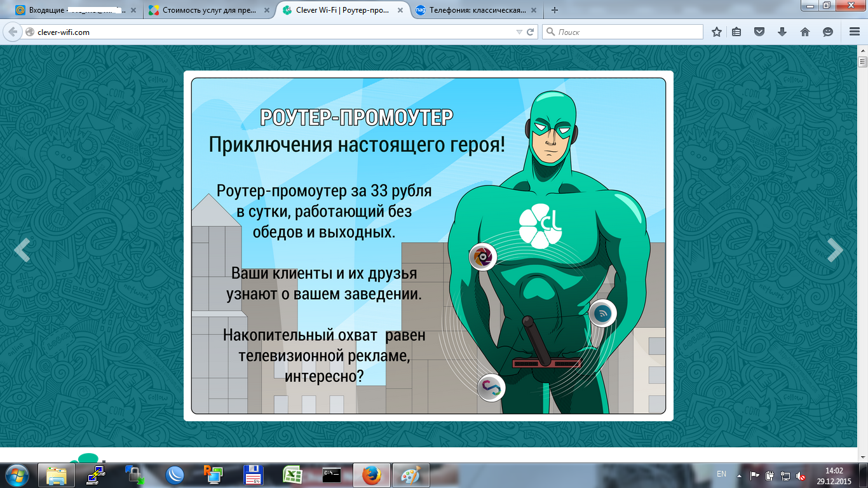Click the purple eye badge on the hero
Image resolution: width=868 pixels, height=488 pixels.
pyautogui.click(x=483, y=257)
